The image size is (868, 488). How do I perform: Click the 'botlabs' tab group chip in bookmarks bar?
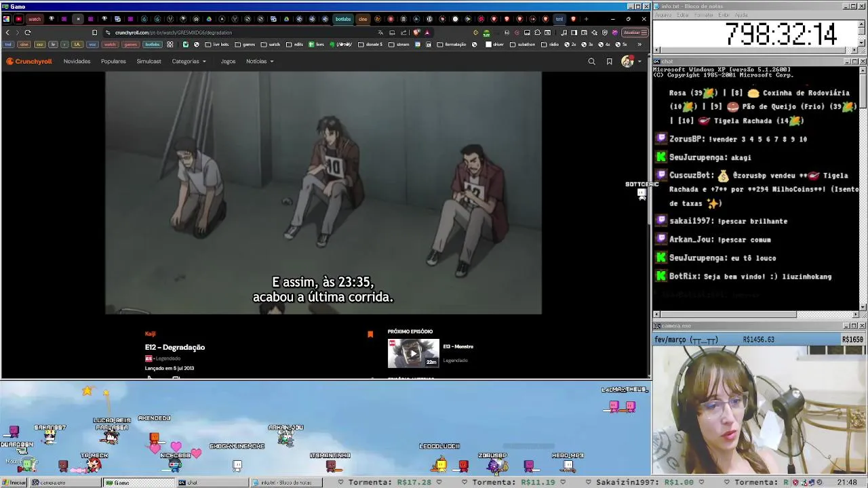coord(152,45)
